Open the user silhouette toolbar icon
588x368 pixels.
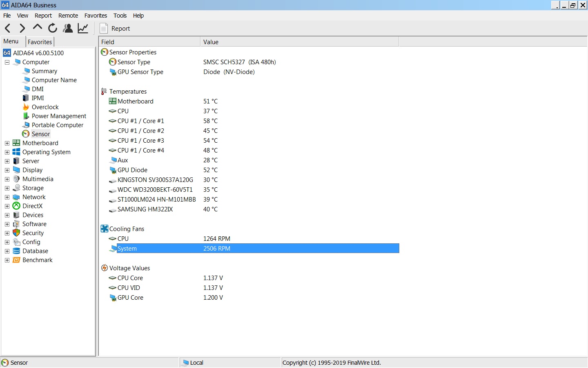[x=68, y=28]
